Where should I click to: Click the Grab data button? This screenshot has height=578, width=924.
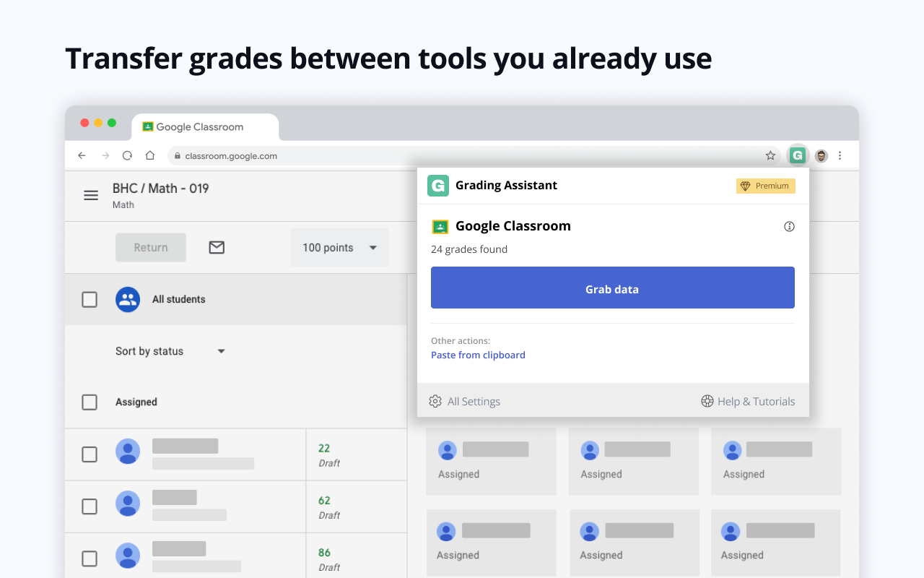tap(613, 288)
